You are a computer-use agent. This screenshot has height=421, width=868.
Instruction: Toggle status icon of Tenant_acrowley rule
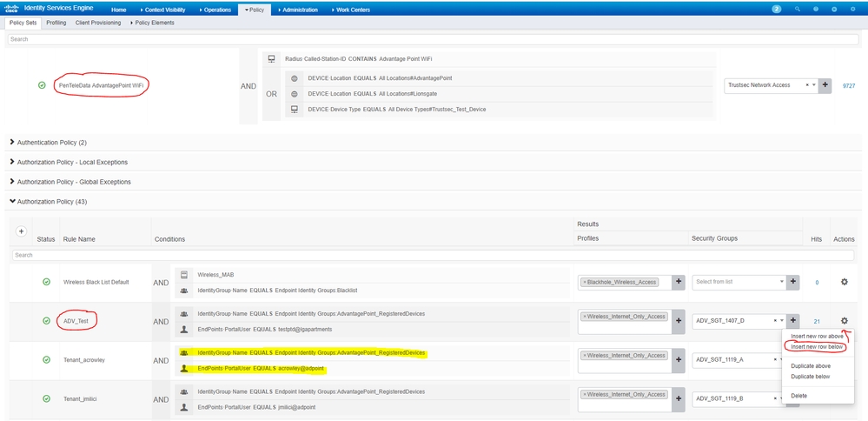click(47, 359)
